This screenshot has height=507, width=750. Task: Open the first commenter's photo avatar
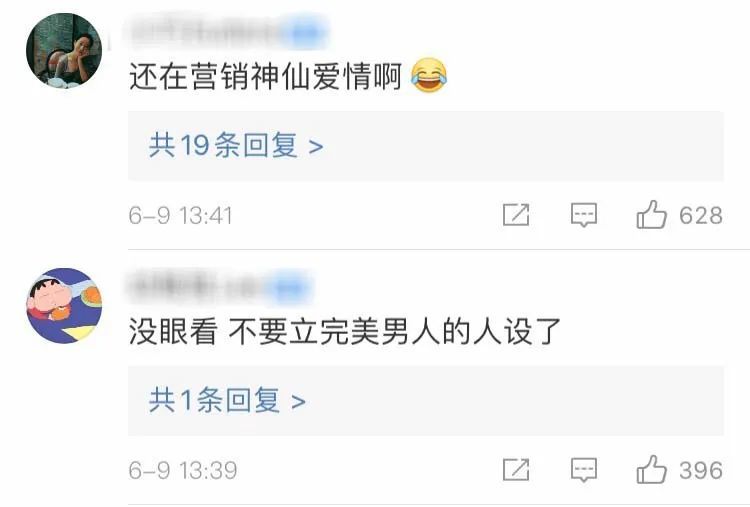coord(64,51)
